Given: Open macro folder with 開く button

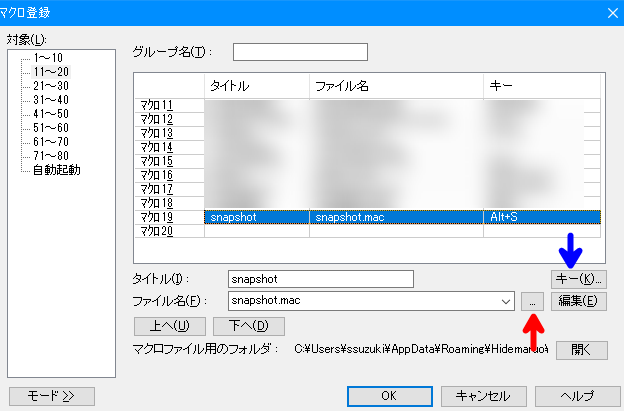Looking at the screenshot, I should click(582, 350).
